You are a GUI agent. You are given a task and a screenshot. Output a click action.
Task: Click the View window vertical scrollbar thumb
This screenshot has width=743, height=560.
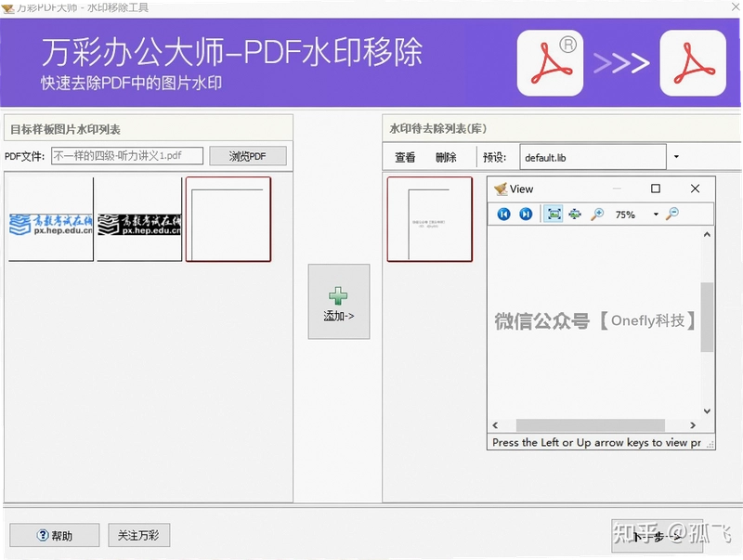pyautogui.click(x=707, y=317)
